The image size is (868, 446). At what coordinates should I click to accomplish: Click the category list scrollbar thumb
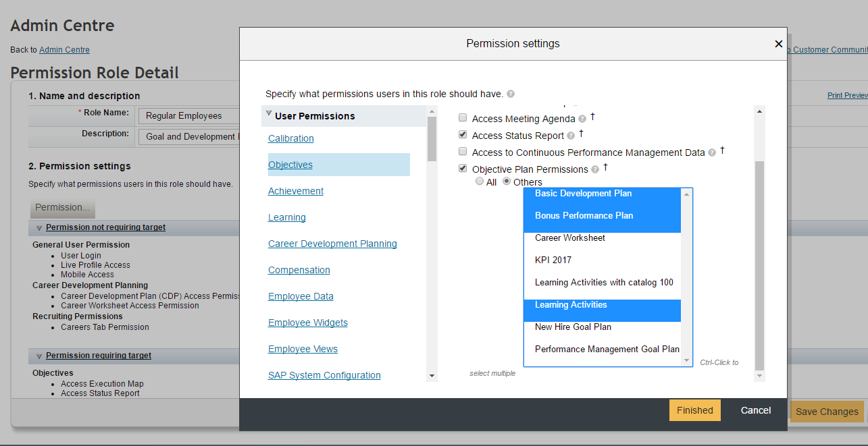[432, 140]
